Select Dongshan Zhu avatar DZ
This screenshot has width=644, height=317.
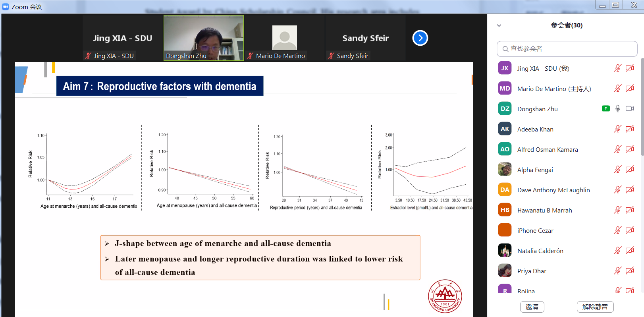[505, 109]
